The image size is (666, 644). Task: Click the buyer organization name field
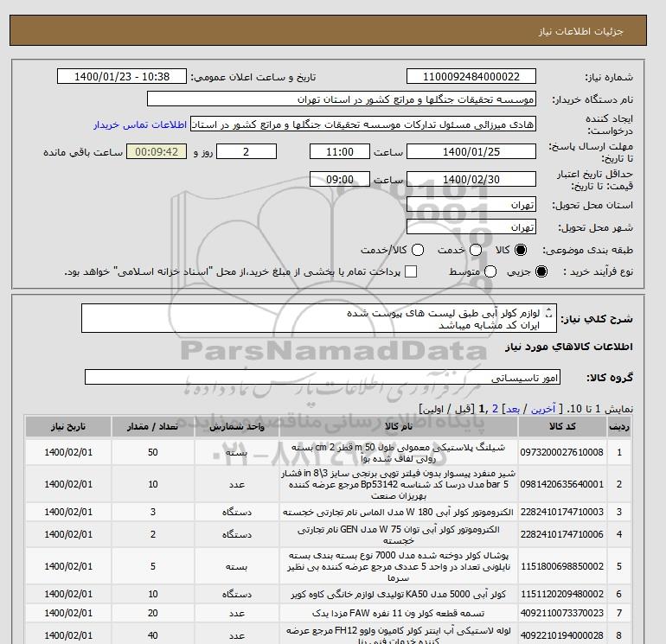click(x=342, y=99)
